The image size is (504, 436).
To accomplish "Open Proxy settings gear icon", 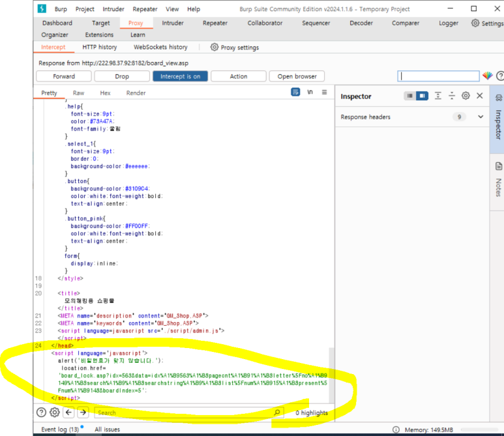I will click(215, 47).
